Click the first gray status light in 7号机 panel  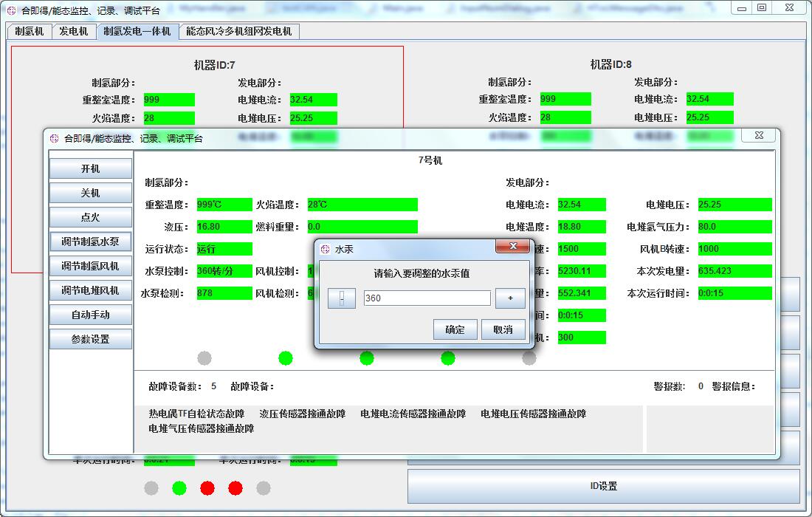[204, 358]
